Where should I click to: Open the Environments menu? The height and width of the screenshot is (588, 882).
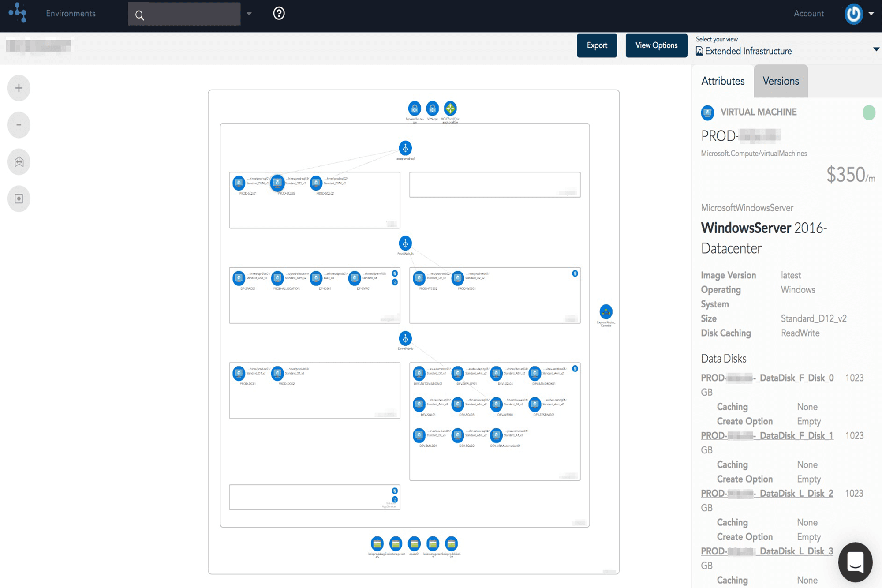70,13
